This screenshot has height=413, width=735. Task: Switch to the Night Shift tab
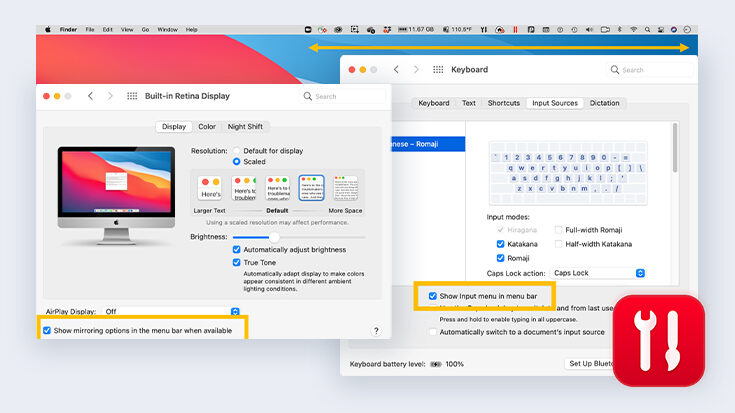click(245, 127)
